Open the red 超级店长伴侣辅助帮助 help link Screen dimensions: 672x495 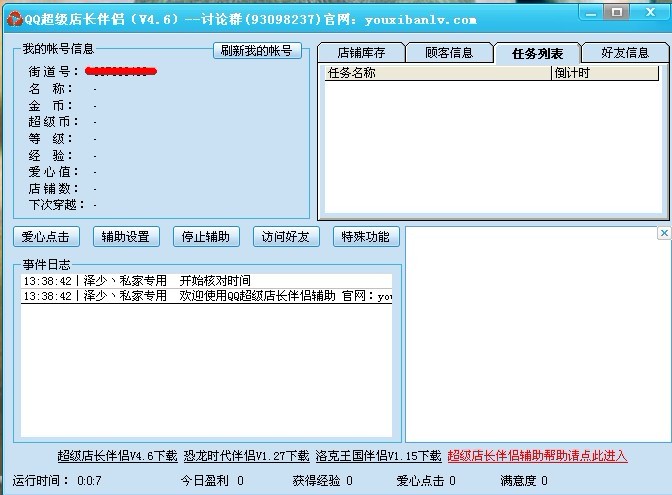[x=537, y=456]
